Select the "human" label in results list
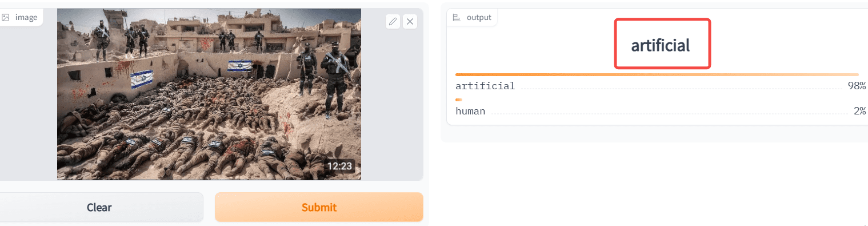Viewport: 868px width, 226px height. 470,112
